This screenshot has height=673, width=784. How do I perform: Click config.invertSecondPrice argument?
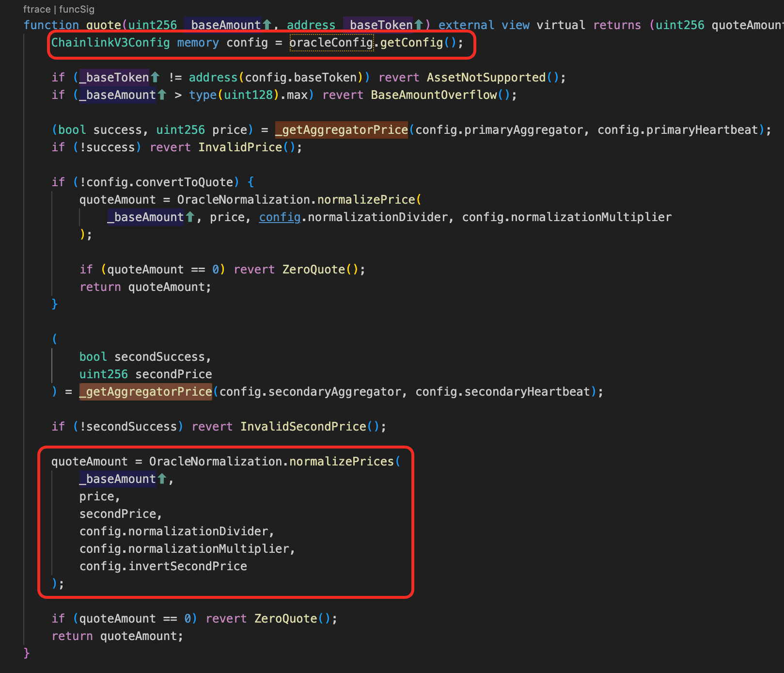point(163,566)
